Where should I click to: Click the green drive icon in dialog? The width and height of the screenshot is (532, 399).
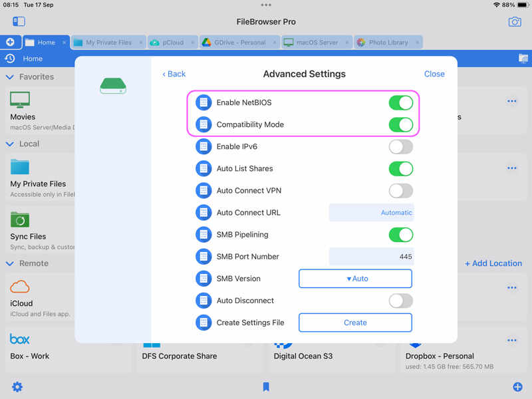(x=113, y=86)
